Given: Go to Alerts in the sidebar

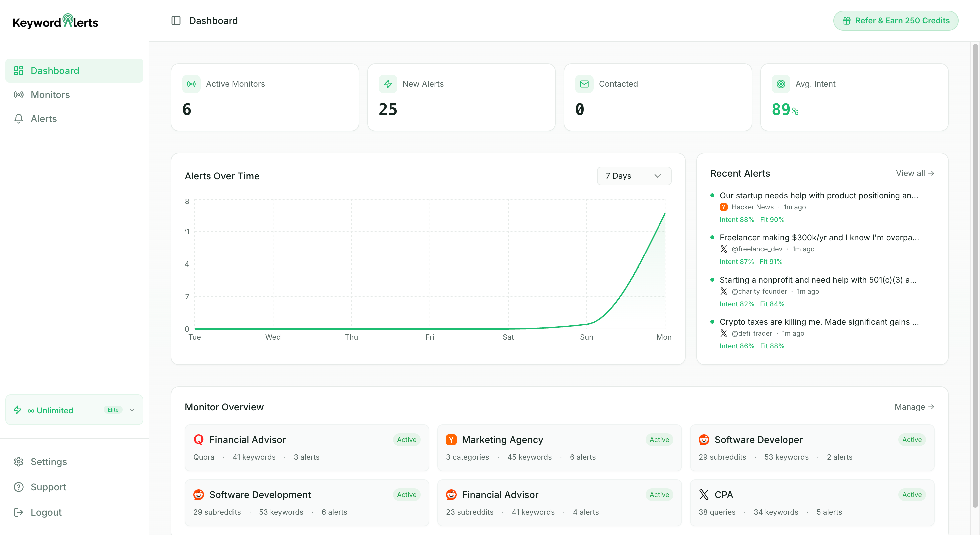Looking at the screenshot, I should click(x=43, y=119).
